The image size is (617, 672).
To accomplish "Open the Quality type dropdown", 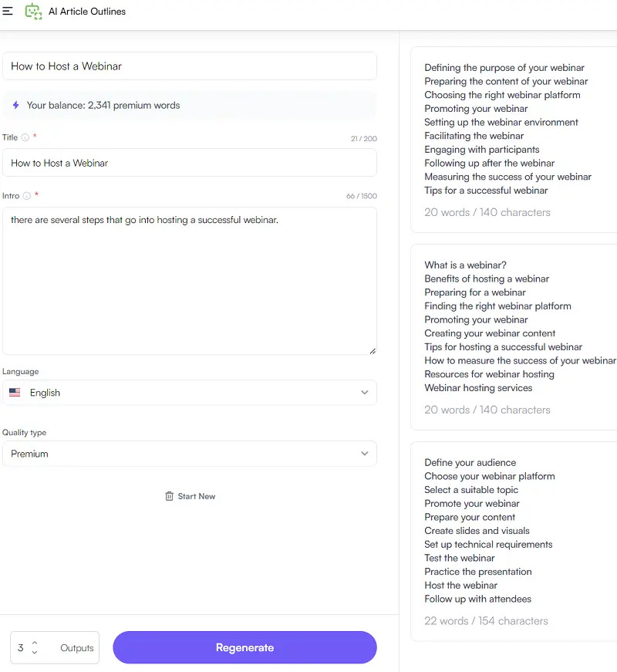I will 190,454.
